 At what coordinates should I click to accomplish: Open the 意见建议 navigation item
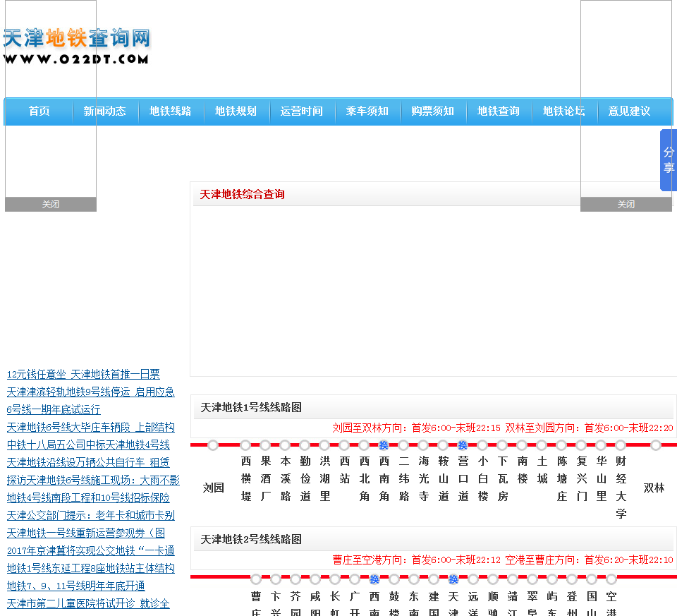point(629,111)
